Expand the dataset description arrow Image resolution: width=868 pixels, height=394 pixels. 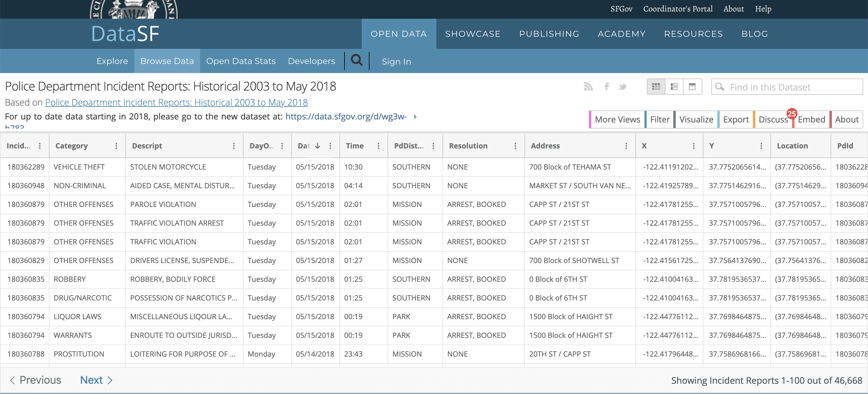(415, 117)
